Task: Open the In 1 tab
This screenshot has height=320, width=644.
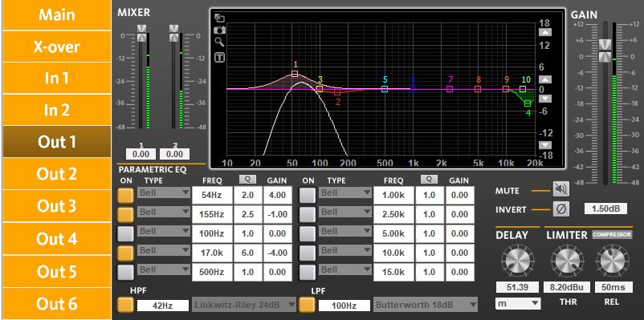Action: [x=57, y=78]
